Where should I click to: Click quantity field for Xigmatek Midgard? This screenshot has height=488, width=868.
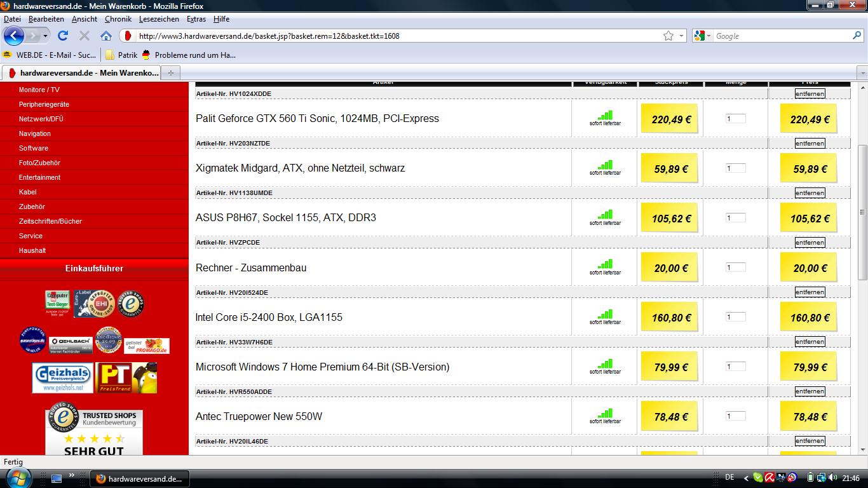[736, 168]
